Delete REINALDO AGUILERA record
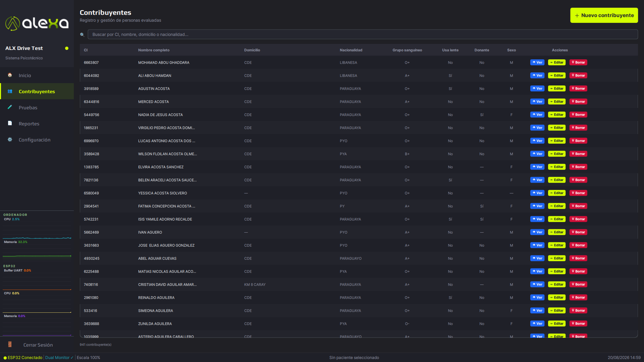The width and height of the screenshot is (644, 362). (x=578, y=298)
